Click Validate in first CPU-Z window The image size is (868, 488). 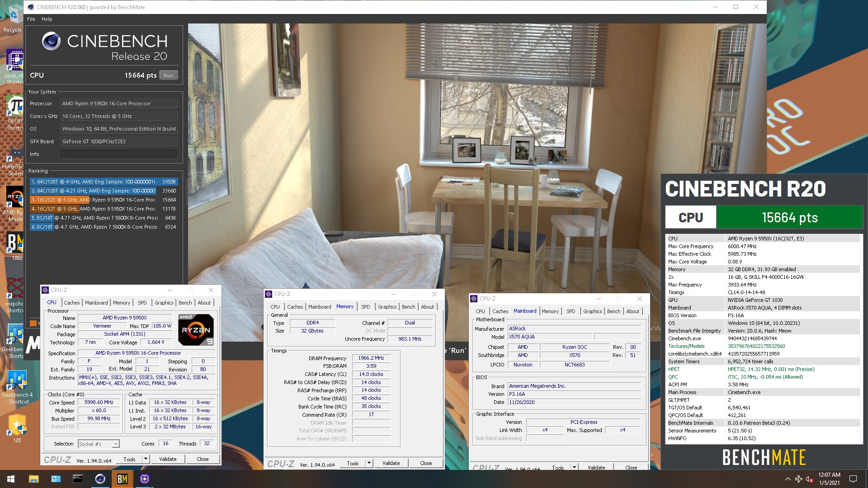click(168, 459)
